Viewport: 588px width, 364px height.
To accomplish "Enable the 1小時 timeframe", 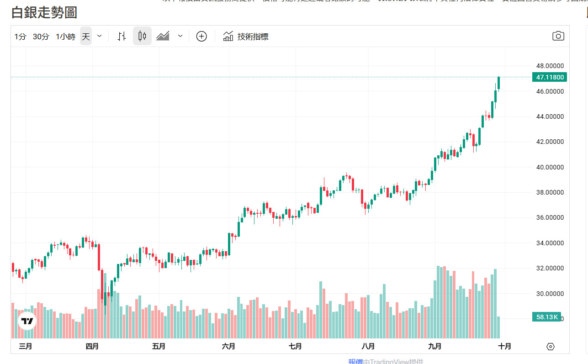I will 65,36.
